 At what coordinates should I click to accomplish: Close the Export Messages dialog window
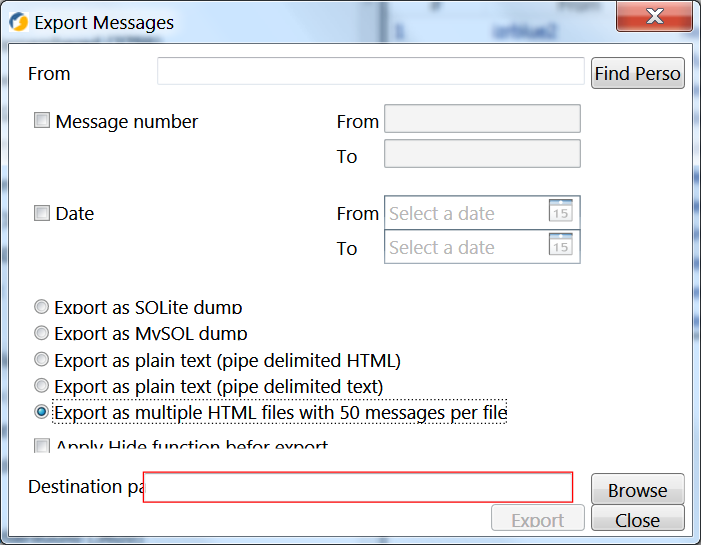click(655, 17)
